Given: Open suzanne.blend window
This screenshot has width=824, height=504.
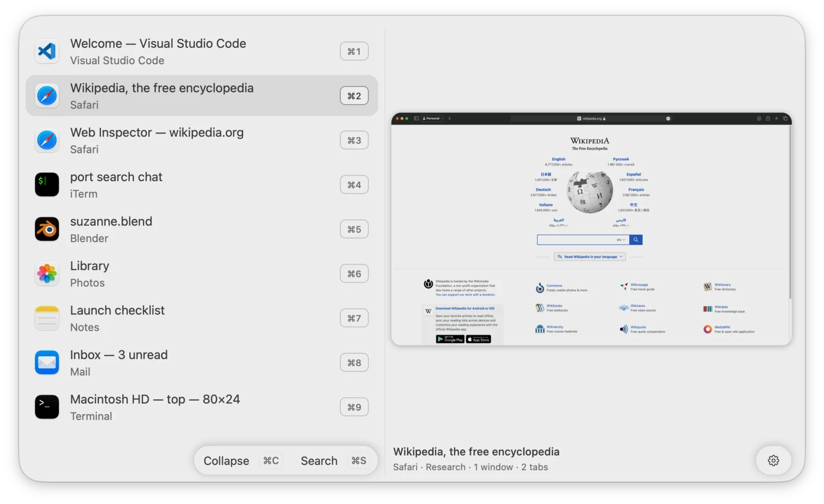Looking at the screenshot, I should pyautogui.click(x=201, y=229).
